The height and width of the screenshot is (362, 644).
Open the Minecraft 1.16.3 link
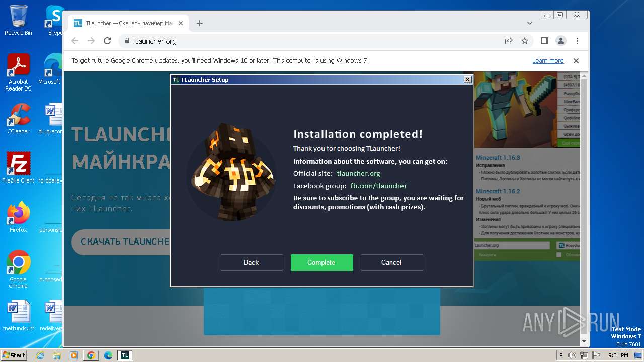(x=498, y=158)
